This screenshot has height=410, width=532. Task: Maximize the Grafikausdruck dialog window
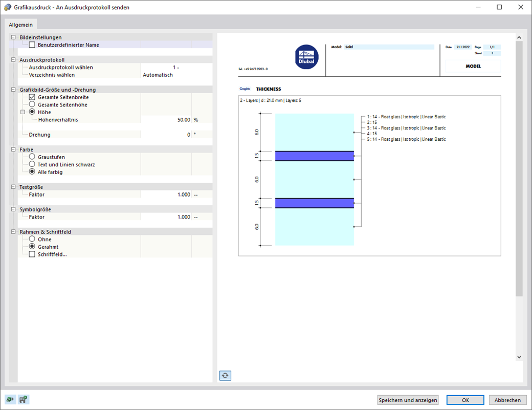click(x=499, y=7)
